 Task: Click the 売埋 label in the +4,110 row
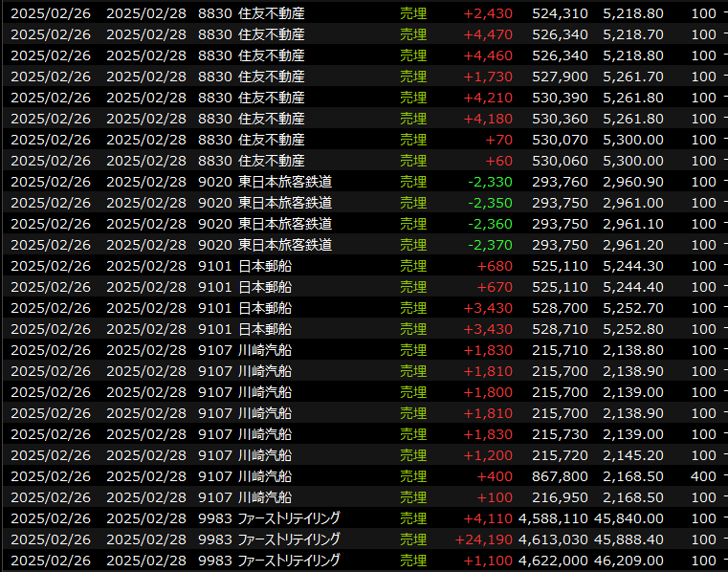click(x=413, y=518)
